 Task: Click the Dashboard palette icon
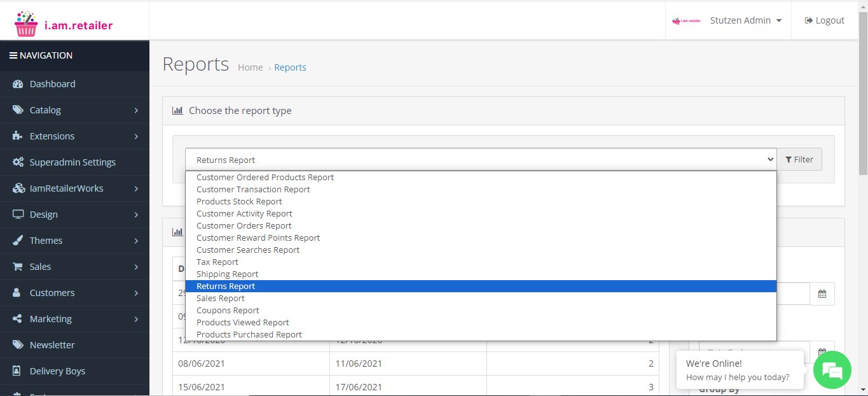(18, 84)
